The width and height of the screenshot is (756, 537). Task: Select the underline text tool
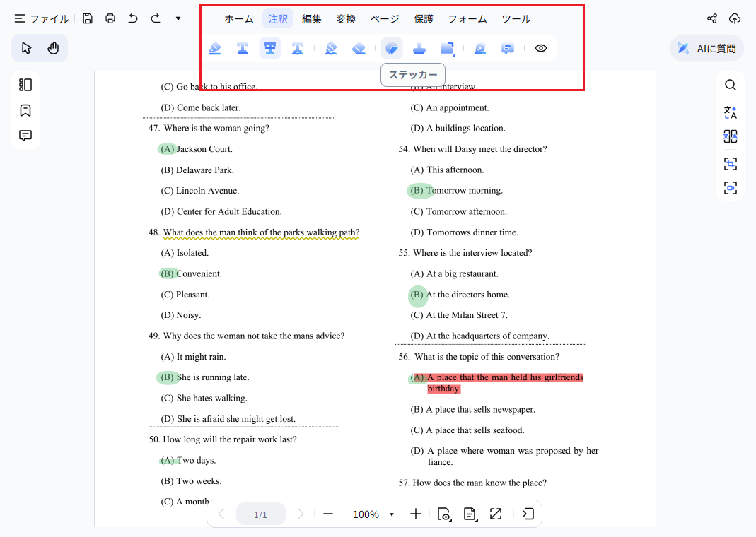(243, 48)
